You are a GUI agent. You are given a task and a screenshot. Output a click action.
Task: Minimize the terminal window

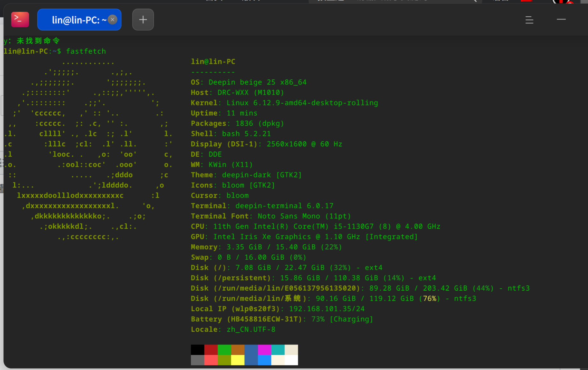(x=561, y=19)
